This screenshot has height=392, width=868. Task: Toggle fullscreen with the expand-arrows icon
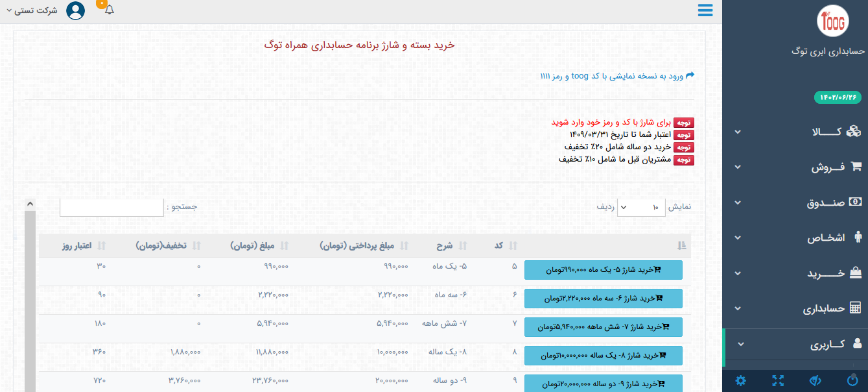(778, 380)
